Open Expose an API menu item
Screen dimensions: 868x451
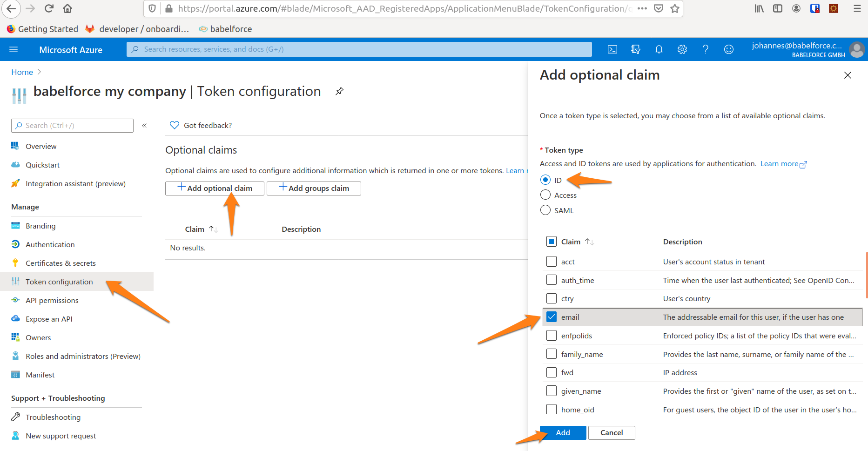(49, 319)
